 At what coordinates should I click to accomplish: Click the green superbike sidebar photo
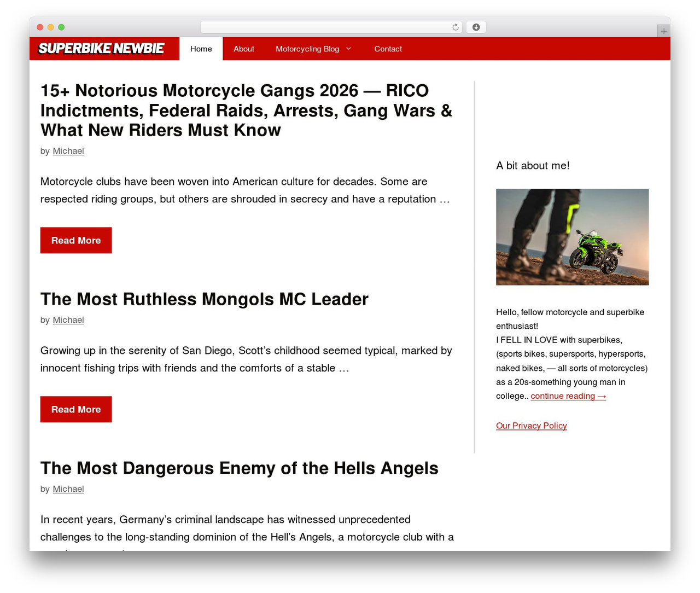572,237
